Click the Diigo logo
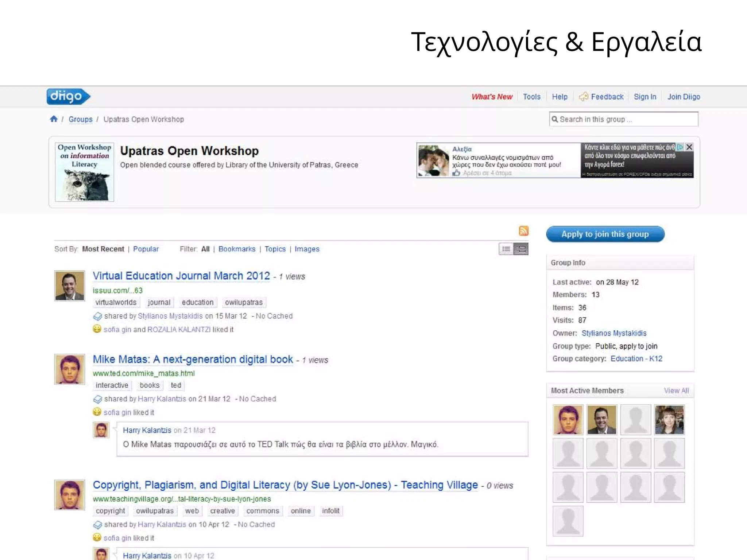747x560 pixels. pyautogui.click(x=68, y=96)
